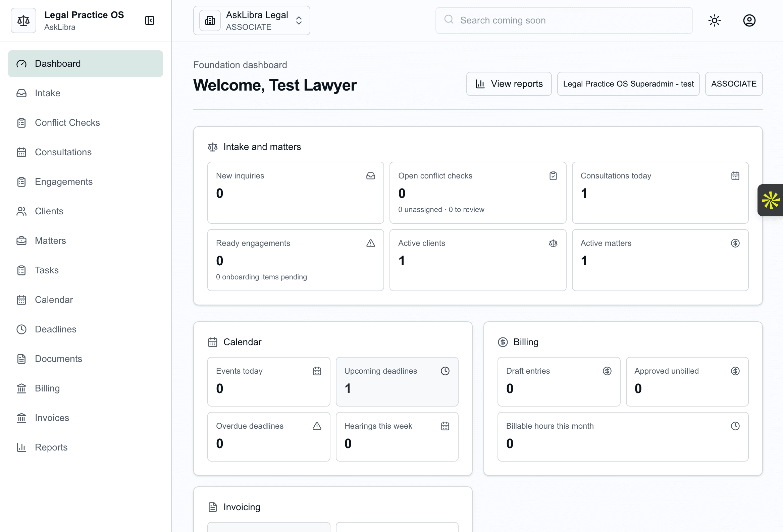Go to Tasks page
Image resolution: width=783 pixels, height=532 pixels.
tap(86, 270)
